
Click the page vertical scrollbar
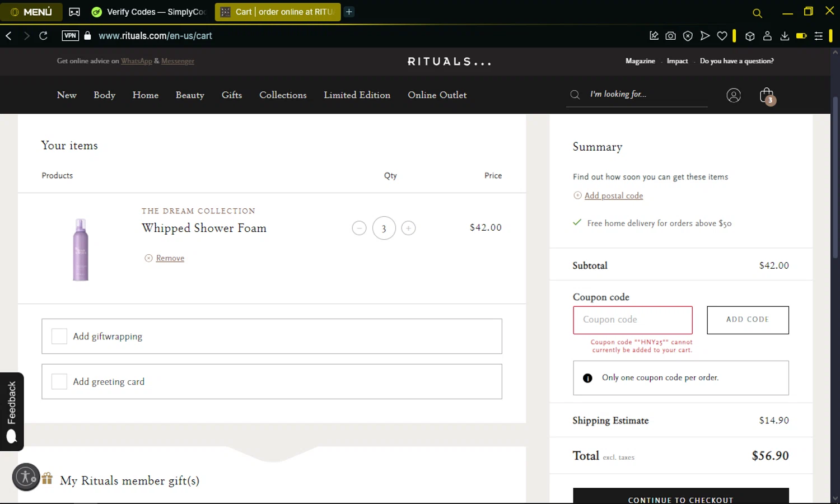point(835,177)
